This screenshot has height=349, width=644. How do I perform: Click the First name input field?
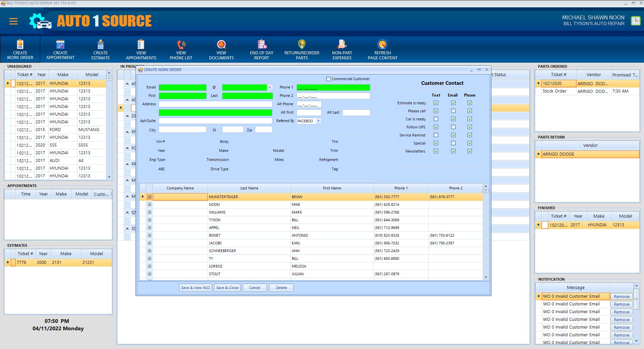[x=182, y=96]
